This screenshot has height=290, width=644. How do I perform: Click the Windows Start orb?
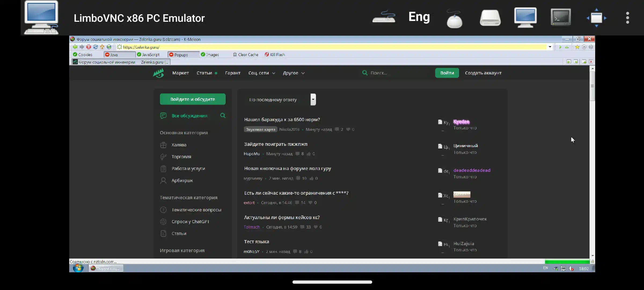click(78, 268)
